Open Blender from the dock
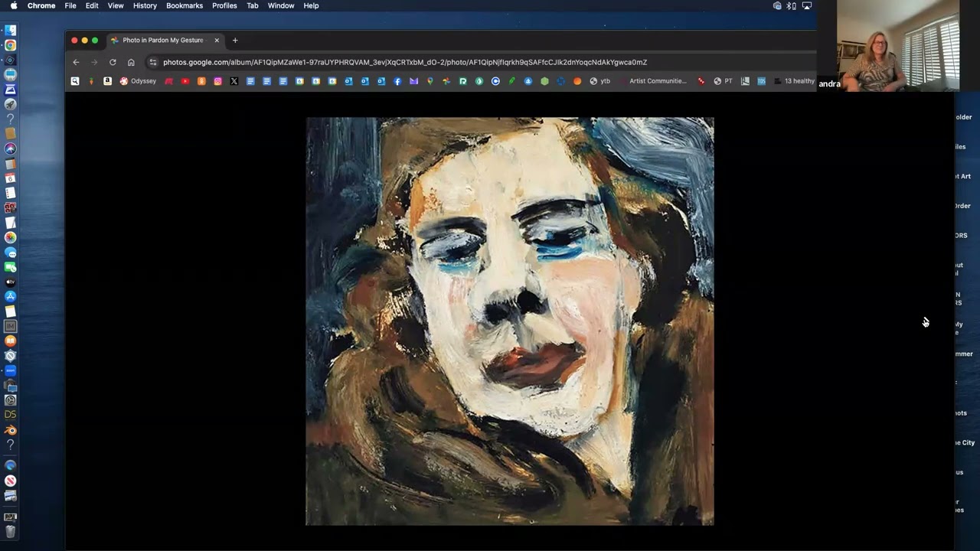Viewport: 980px width, 551px height. coord(10,429)
